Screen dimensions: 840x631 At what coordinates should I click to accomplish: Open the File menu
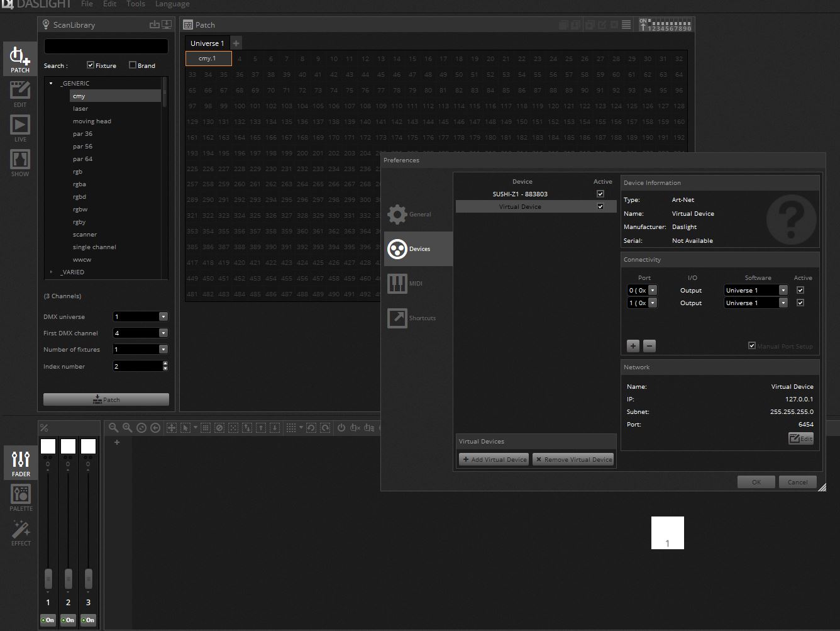tap(87, 4)
